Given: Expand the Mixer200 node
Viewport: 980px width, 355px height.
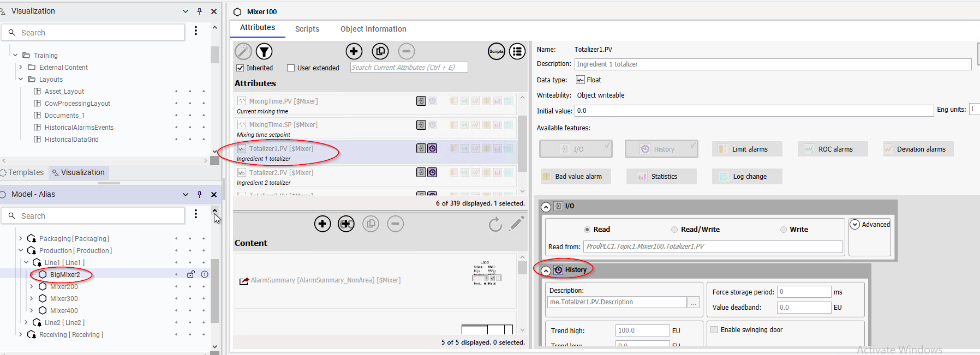Looking at the screenshot, I should point(32,286).
